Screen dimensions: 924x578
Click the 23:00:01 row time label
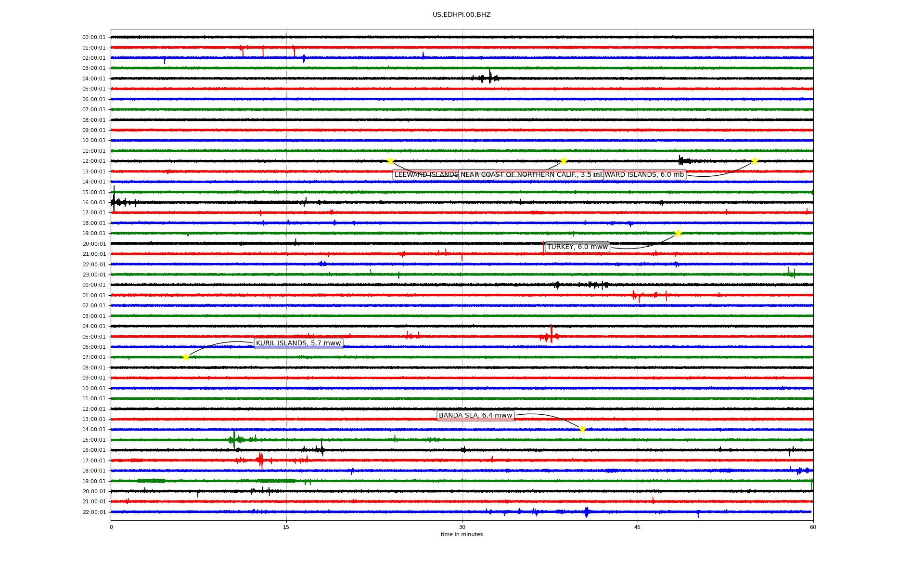94,275
